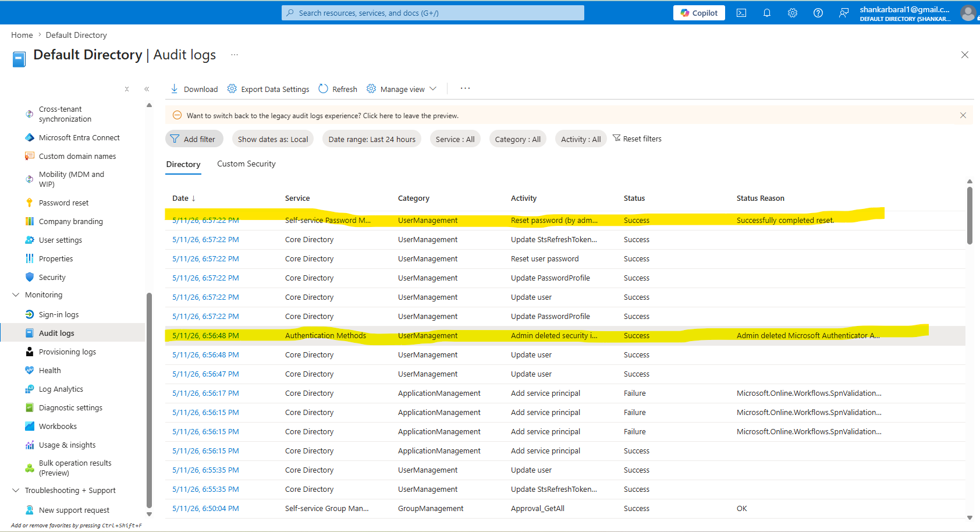Click the Diagnostic settings icon
Viewport: 980px width, 532px height.
click(30, 407)
